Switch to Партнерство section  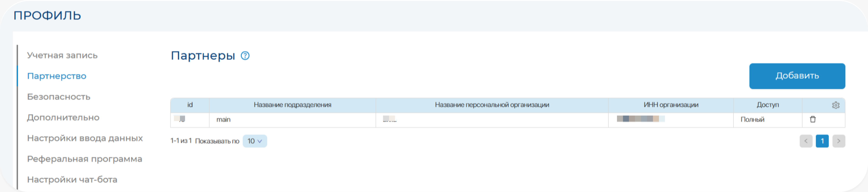[x=57, y=76]
